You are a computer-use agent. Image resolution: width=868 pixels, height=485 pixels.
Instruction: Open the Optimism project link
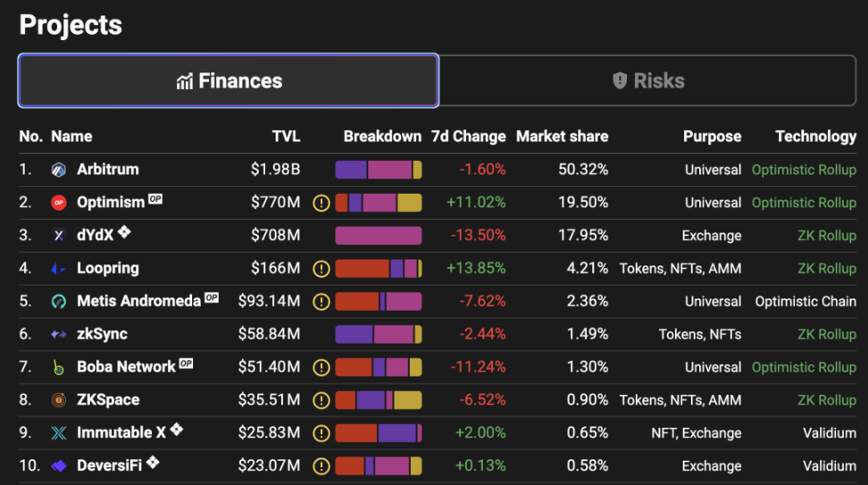111,203
